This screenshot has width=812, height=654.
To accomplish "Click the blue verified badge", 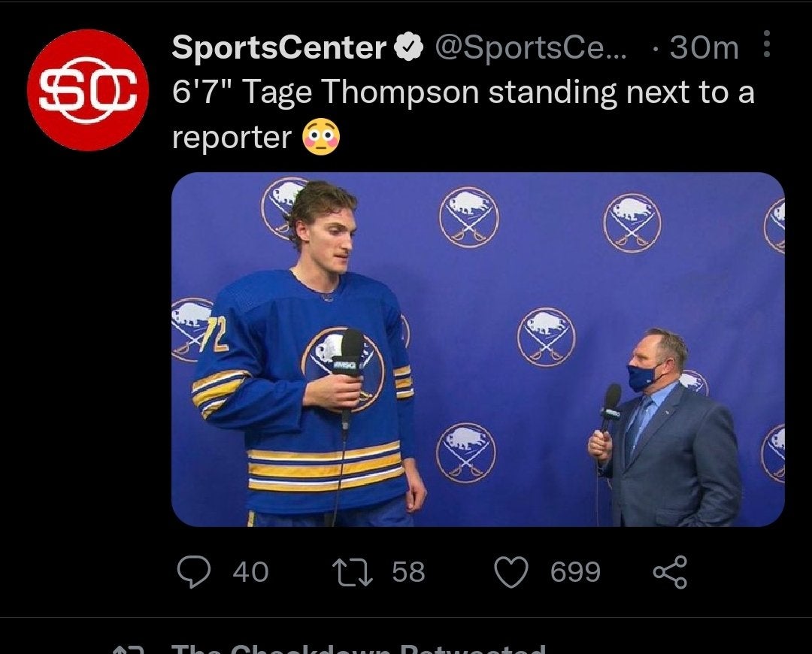I will pos(407,48).
